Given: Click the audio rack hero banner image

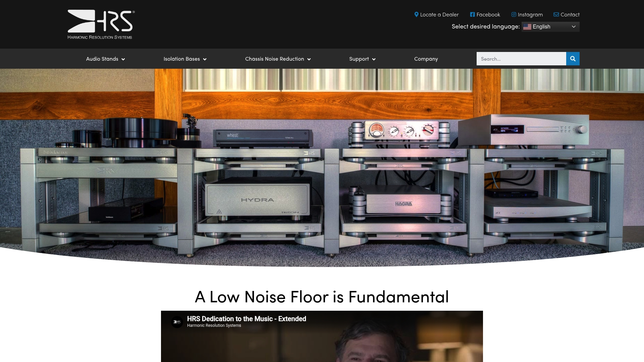Looking at the screenshot, I should (322, 168).
